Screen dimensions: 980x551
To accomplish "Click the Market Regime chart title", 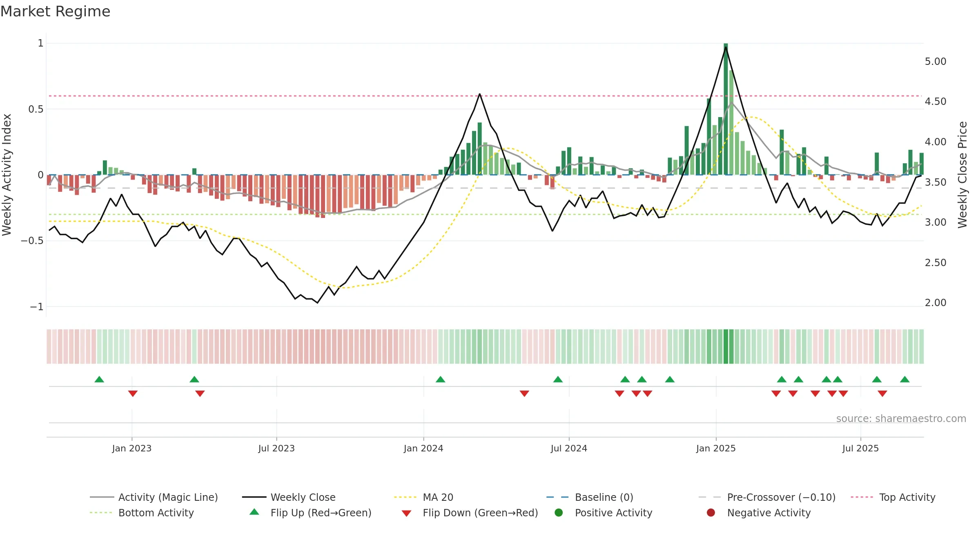I will coord(56,11).
